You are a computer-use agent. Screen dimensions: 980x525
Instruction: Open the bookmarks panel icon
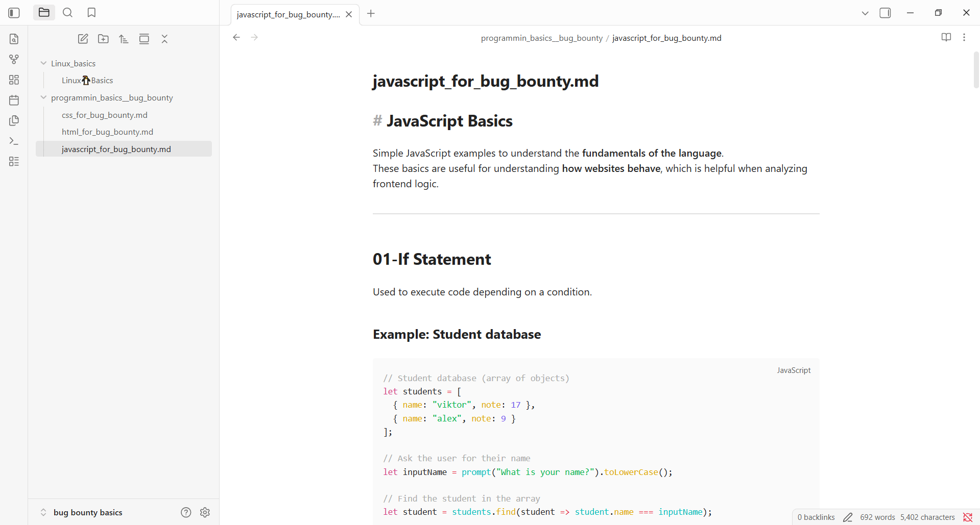[91, 13]
